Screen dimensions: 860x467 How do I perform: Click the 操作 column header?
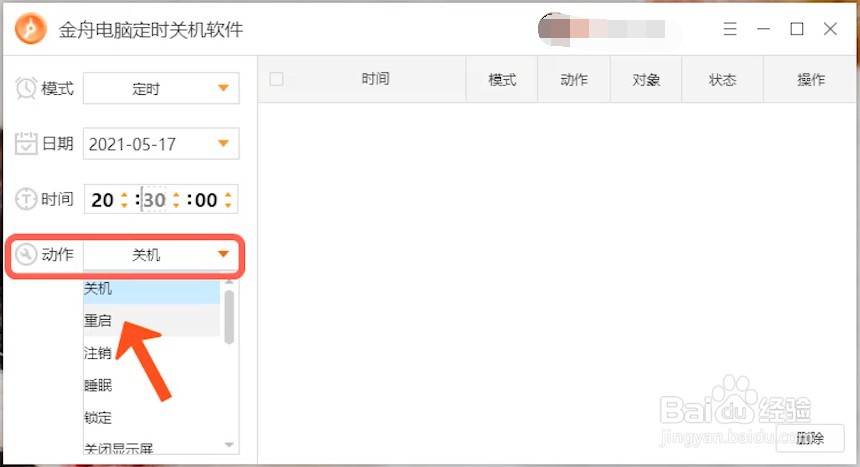pyautogui.click(x=811, y=80)
